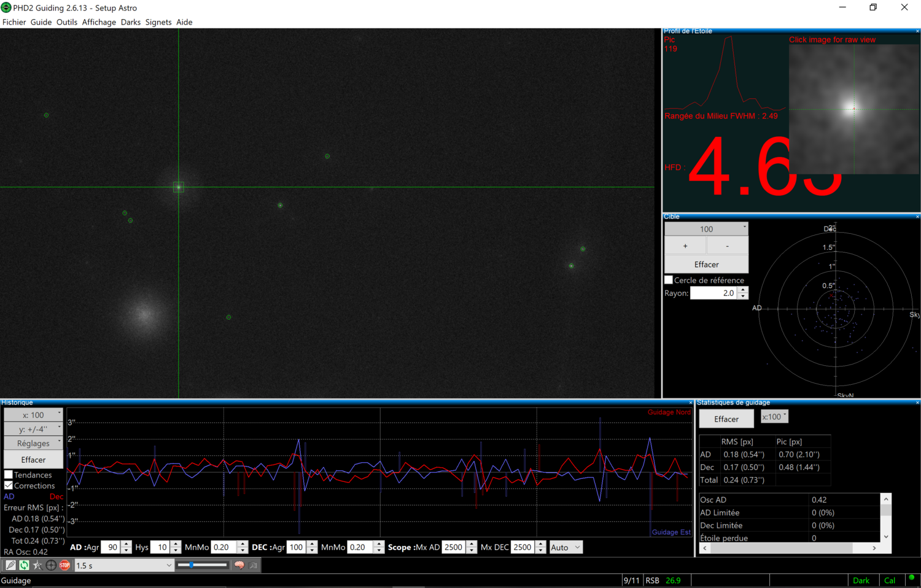Open the 100 points dropdown in Cible panel

coord(706,229)
